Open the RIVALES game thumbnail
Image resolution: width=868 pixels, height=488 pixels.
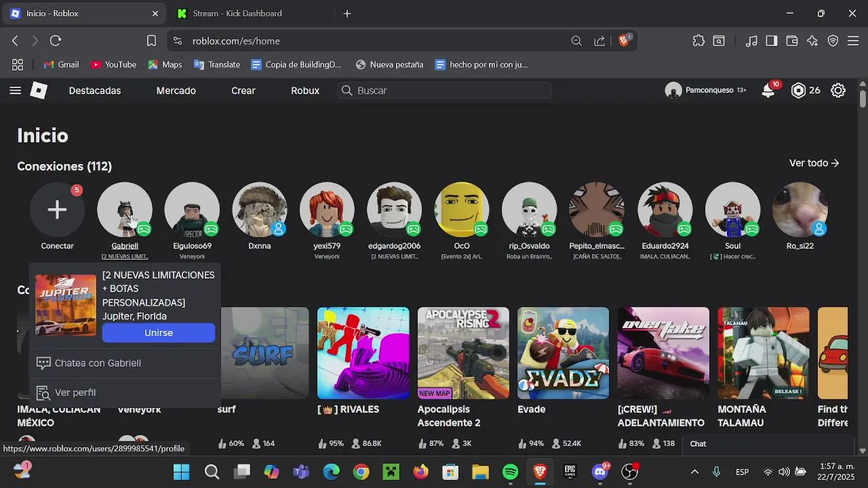[363, 353]
